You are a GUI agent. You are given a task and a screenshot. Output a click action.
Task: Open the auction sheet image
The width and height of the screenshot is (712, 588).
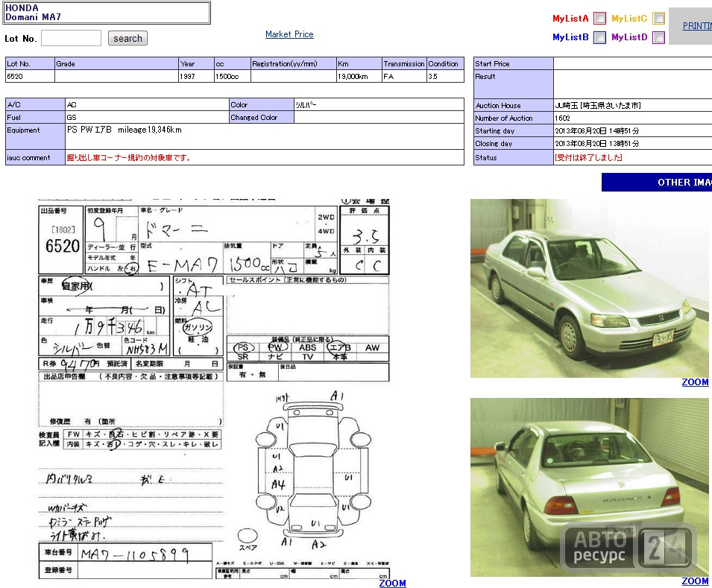214,389
